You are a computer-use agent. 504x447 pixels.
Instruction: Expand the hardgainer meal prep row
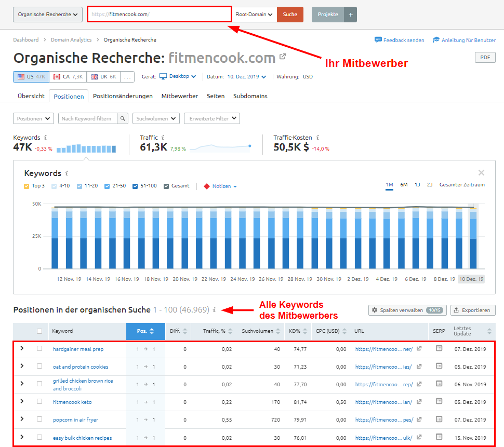click(x=22, y=348)
